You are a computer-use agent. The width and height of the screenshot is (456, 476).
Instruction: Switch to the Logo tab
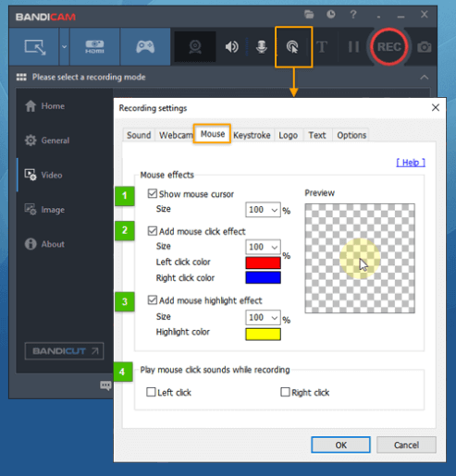(289, 135)
